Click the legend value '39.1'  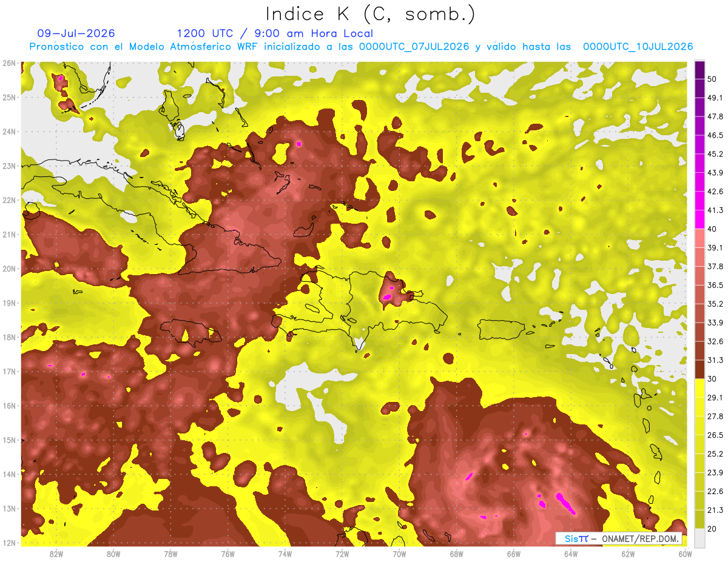coord(715,247)
